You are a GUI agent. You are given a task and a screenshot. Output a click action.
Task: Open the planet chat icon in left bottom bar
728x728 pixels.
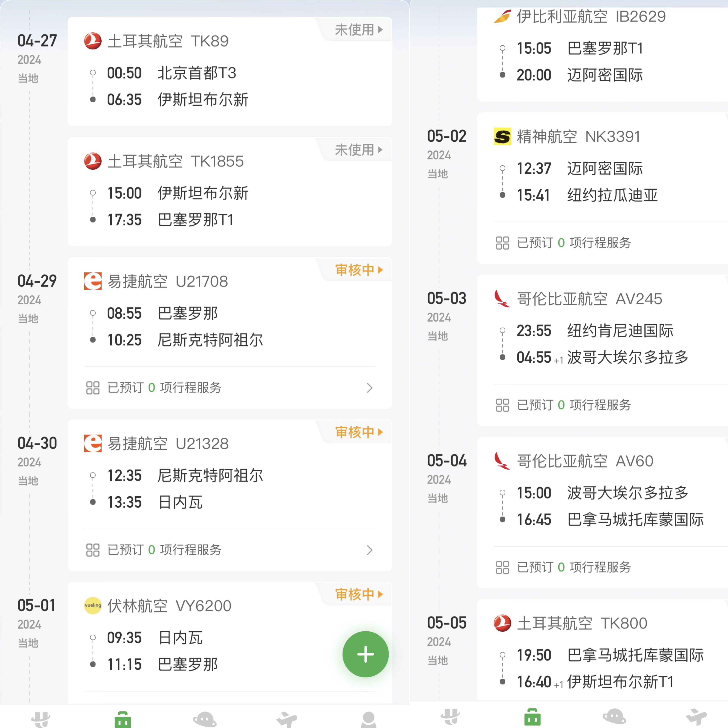click(x=205, y=719)
